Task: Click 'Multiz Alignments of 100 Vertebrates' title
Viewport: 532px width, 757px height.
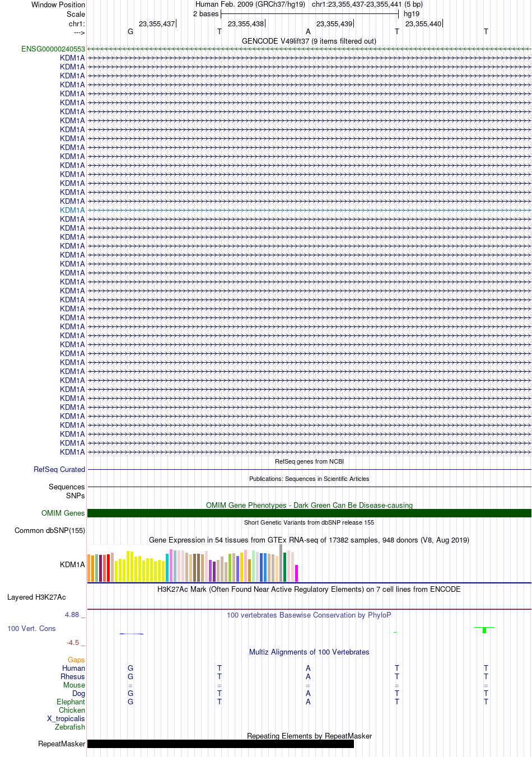Action: tap(309, 652)
